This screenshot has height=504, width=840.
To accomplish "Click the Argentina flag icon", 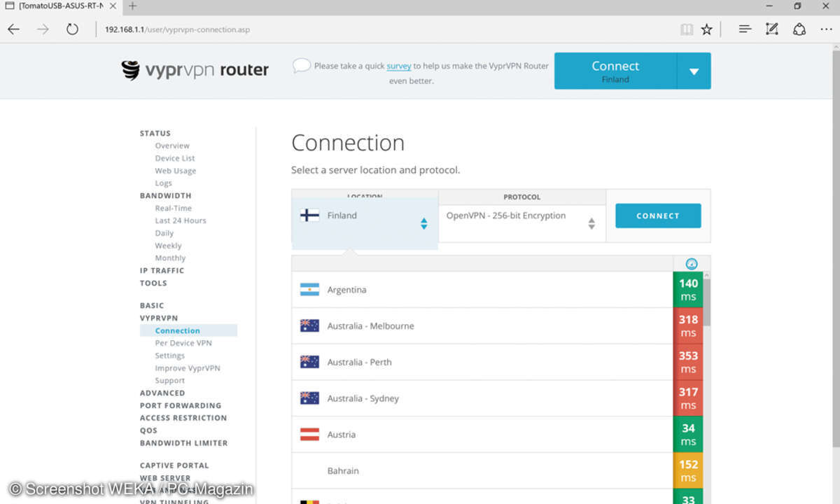I will tap(309, 290).
